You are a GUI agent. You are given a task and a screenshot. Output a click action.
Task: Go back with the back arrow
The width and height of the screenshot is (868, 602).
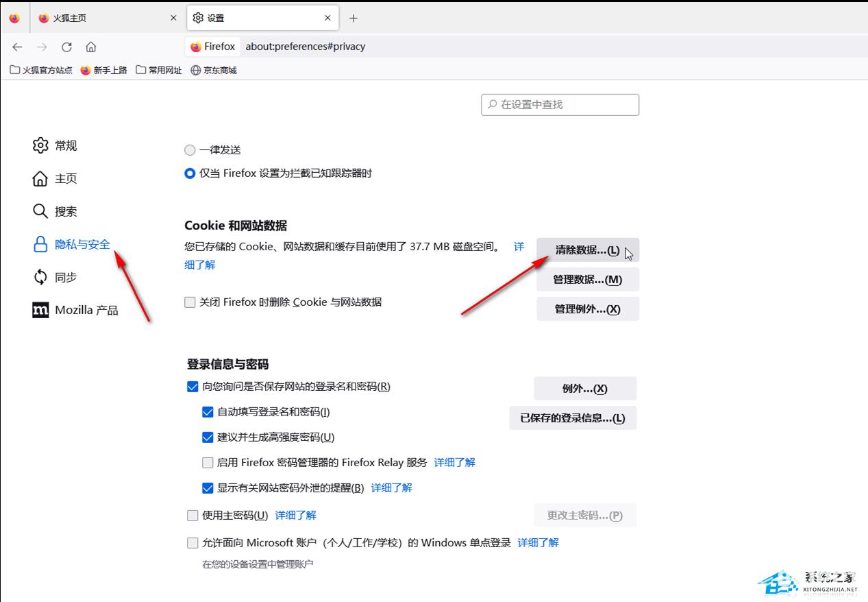(18, 47)
